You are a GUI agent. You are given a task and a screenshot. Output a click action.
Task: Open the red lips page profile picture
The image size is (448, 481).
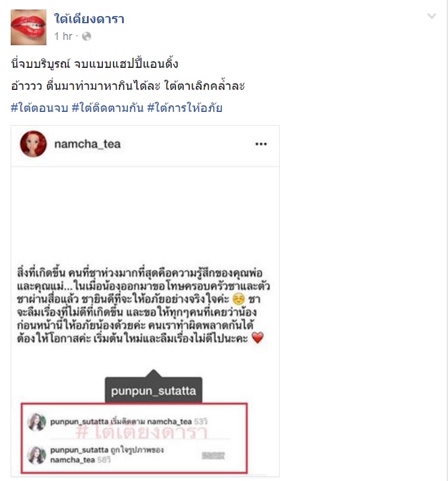[x=29, y=27]
